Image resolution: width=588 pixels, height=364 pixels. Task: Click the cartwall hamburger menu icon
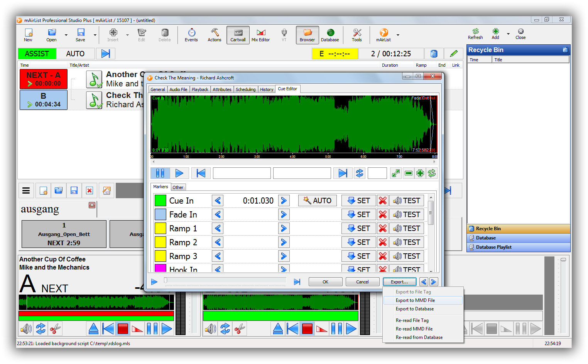pyautogui.click(x=26, y=190)
